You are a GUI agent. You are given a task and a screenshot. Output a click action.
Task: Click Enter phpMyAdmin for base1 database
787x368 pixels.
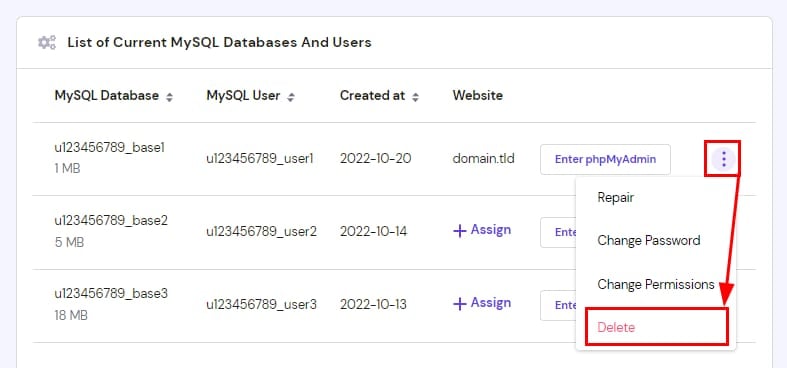605,160
